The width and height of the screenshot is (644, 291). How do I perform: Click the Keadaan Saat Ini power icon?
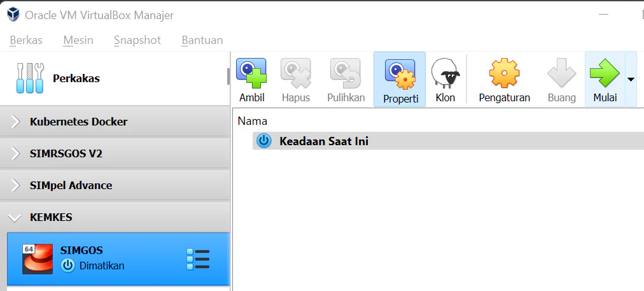pos(263,141)
